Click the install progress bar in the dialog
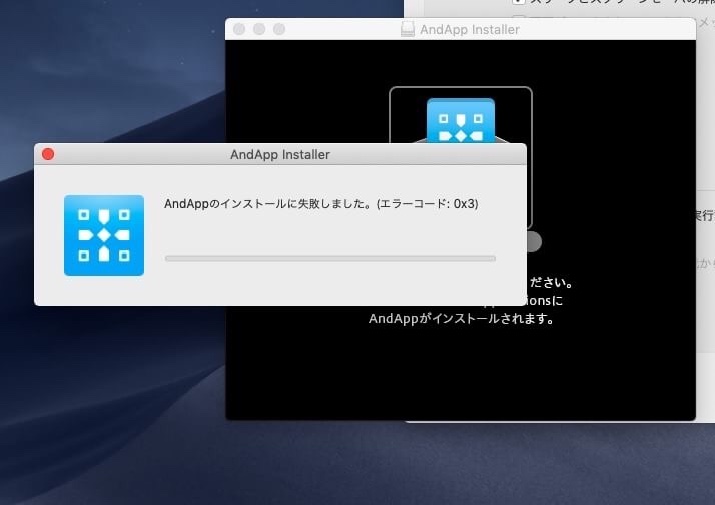Image resolution: width=715 pixels, height=505 pixels. pyautogui.click(x=330, y=258)
